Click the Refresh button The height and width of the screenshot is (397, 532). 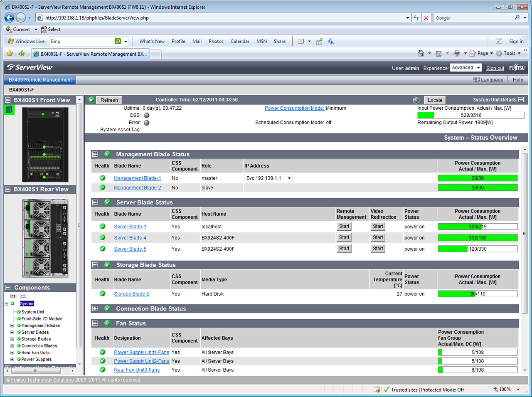coord(109,100)
